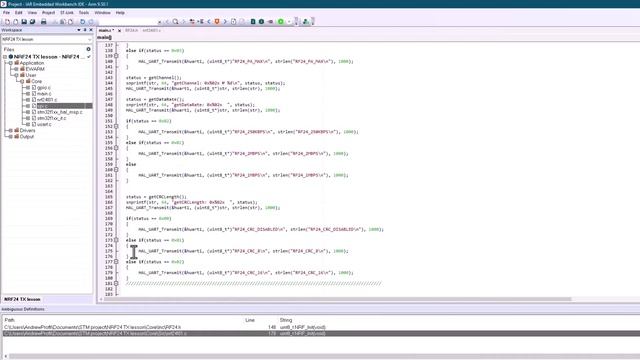Collapse the Core group
Image resolution: width=640 pixels, height=360 pixels.
tap(22, 81)
